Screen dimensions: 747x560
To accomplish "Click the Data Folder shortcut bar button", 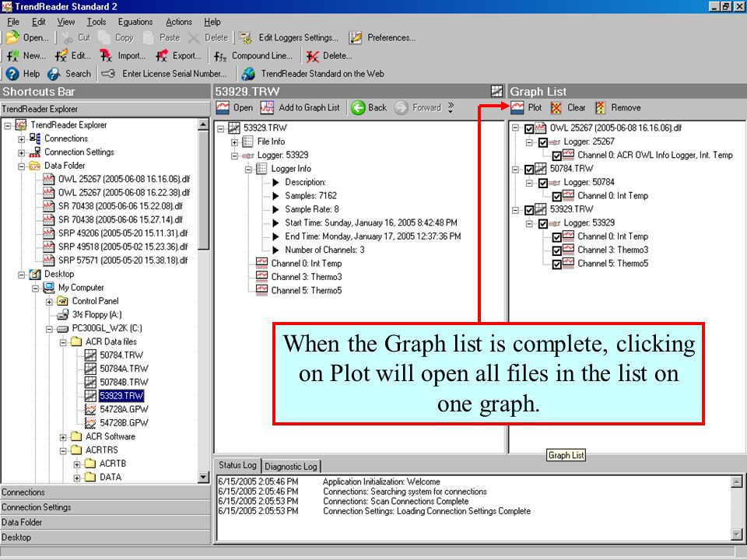I will tap(105, 523).
